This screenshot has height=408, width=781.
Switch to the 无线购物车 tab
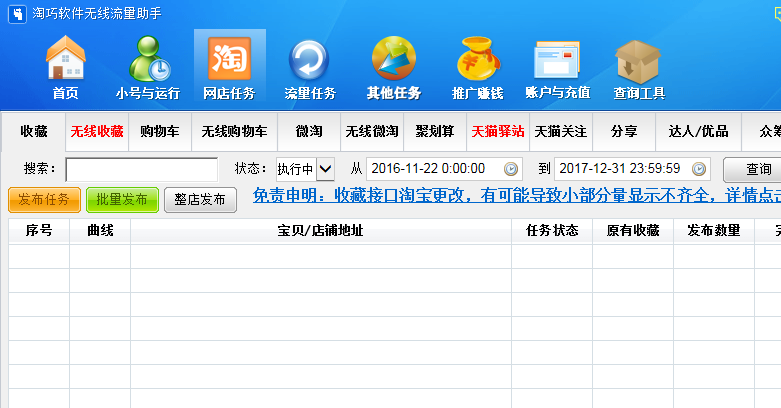[234, 132]
